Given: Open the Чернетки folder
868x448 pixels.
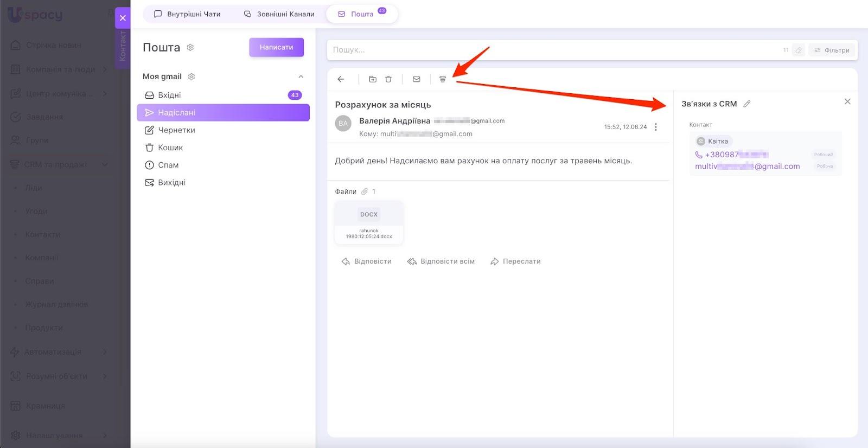Looking at the screenshot, I should click(223, 130).
